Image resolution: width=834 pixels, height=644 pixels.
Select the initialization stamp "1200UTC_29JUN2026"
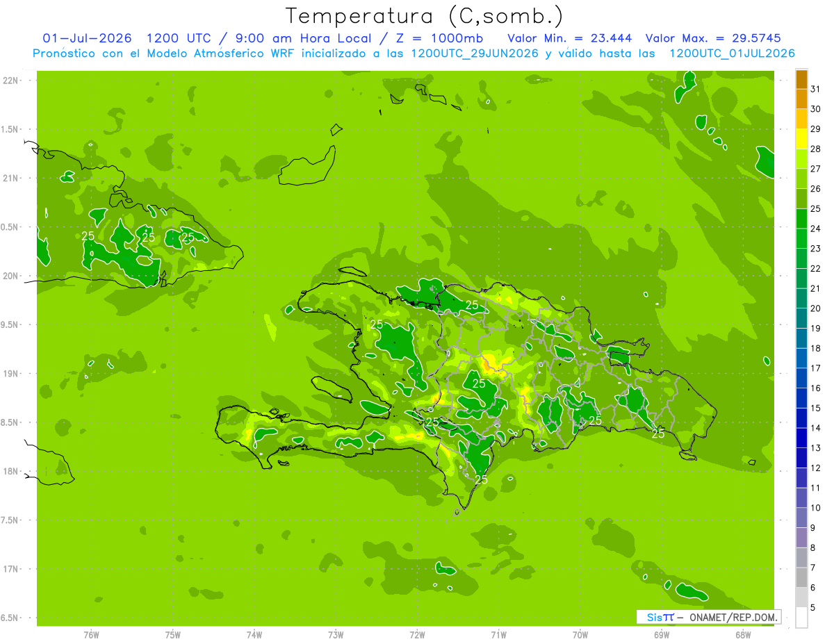point(475,53)
